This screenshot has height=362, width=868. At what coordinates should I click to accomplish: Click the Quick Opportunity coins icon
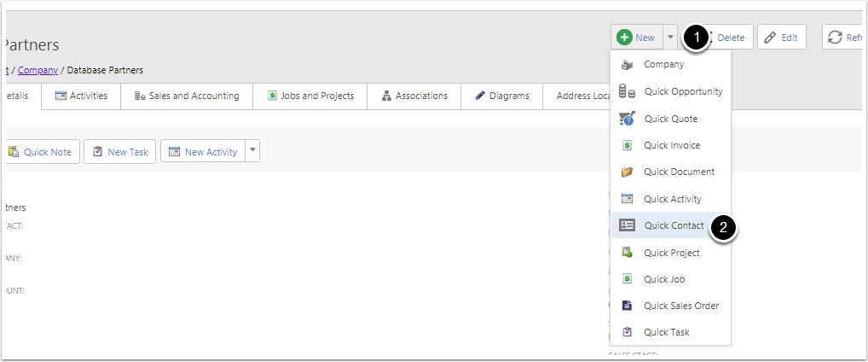click(627, 91)
